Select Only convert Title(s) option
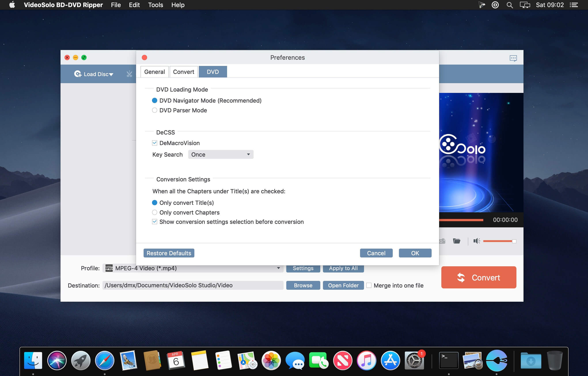588x376 pixels. tap(154, 203)
